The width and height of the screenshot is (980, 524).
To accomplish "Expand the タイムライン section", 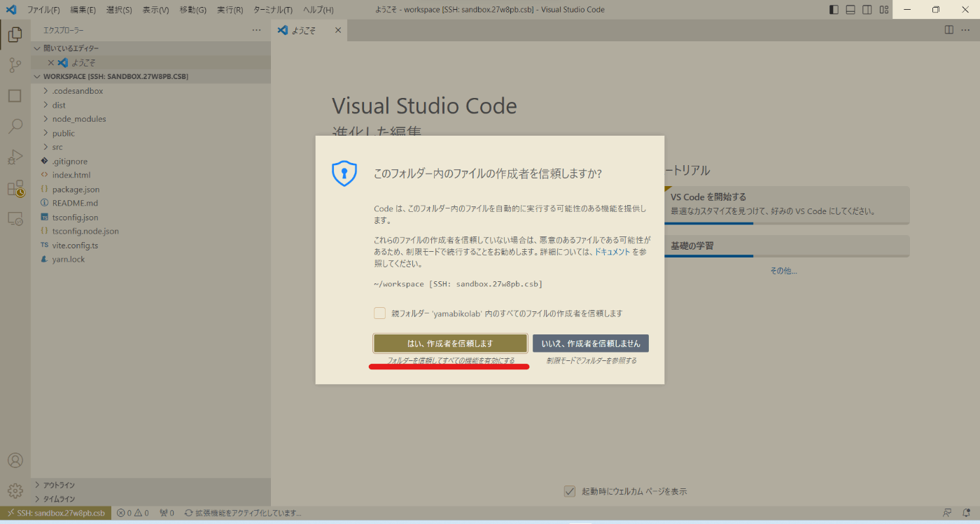I will click(x=150, y=499).
